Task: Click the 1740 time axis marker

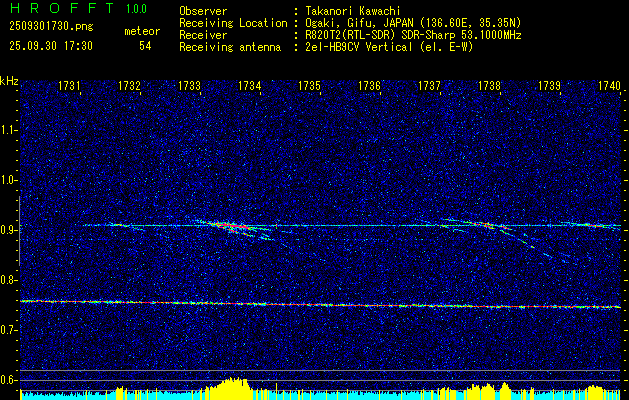Action: pyautogui.click(x=609, y=85)
